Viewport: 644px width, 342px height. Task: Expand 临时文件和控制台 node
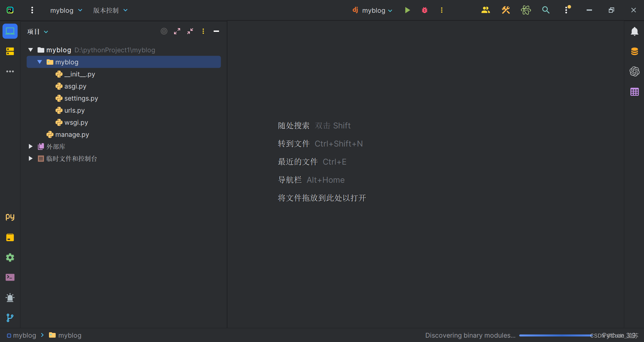31,159
